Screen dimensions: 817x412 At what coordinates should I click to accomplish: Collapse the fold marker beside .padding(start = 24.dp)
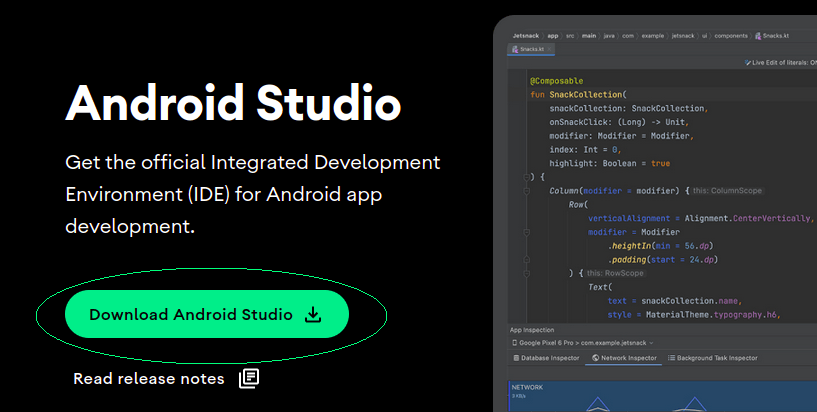(526, 259)
